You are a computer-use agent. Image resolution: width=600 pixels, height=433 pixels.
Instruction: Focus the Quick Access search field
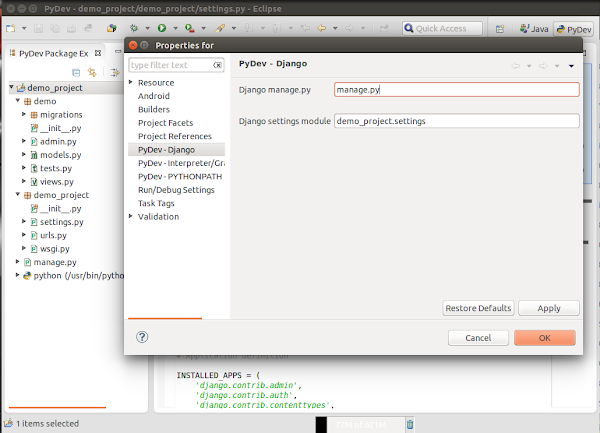(x=442, y=28)
